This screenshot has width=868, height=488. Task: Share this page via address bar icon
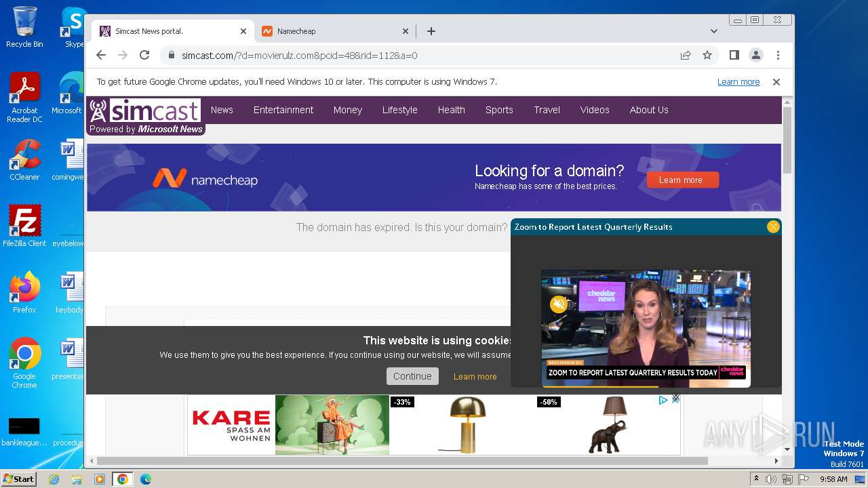tap(686, 55)
